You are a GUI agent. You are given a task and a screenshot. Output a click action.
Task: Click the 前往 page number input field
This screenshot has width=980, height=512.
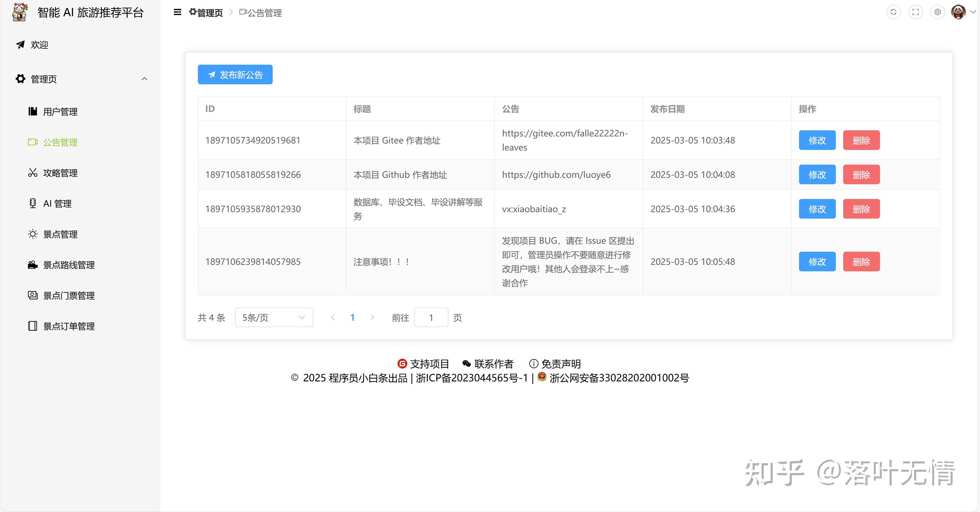pos(431,317)
